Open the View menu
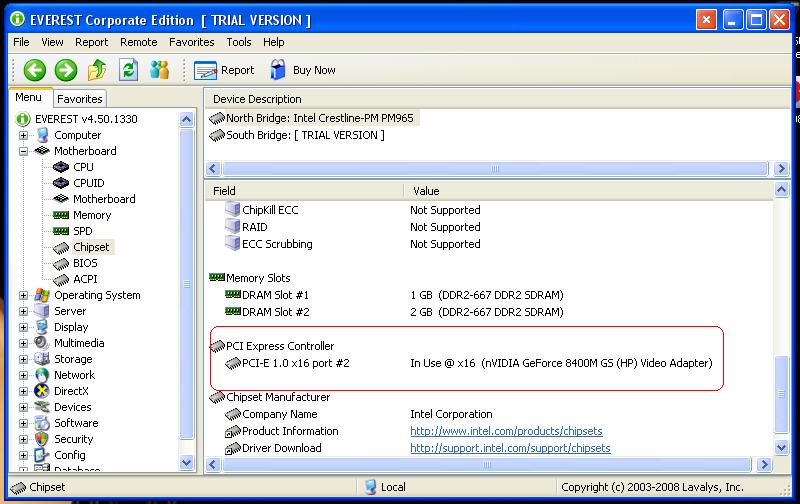The width and height of the screenshot is (800, 504). click(52, 42)
